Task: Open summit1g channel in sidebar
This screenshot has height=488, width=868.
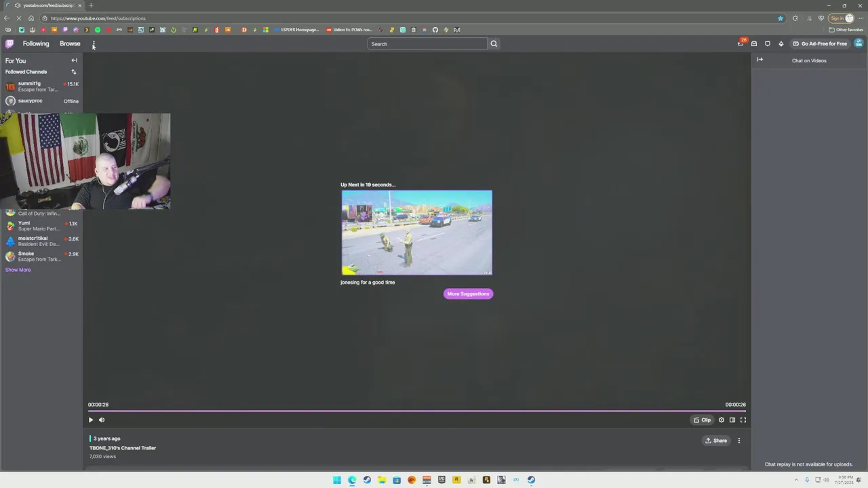Action: [x=41, y=86]
